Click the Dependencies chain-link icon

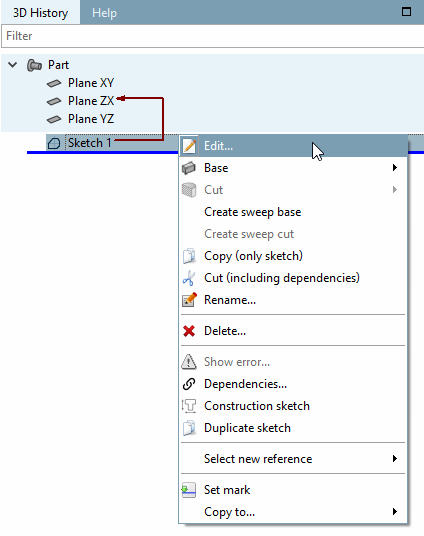[x=189, y=384]
